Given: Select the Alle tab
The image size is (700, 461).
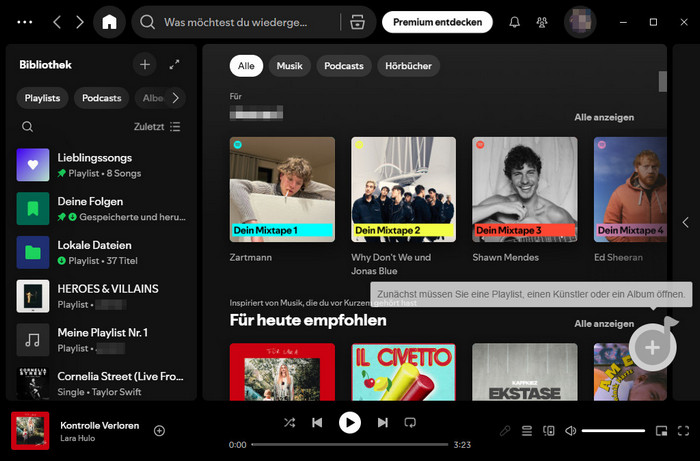Looking at the screenshot, I should click(246, 66).
